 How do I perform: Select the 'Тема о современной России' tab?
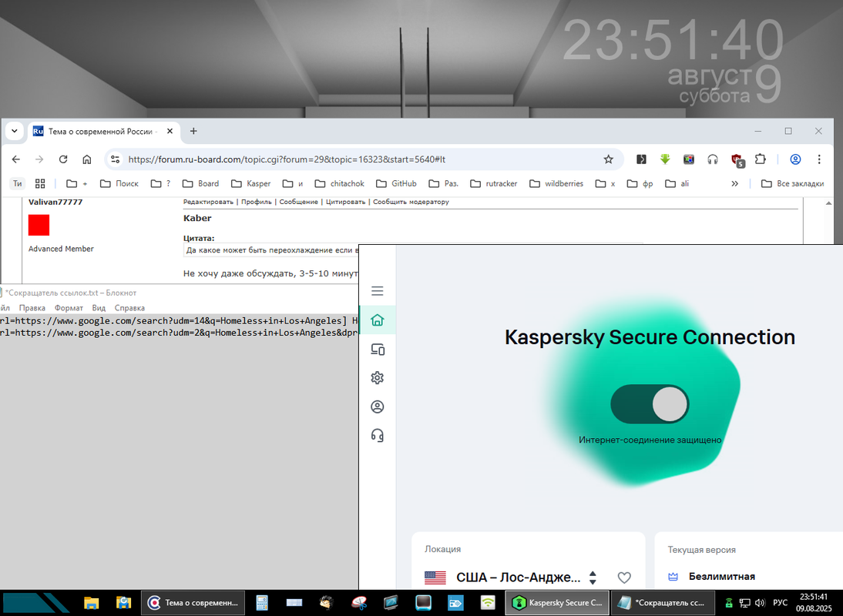coord(103,132)
